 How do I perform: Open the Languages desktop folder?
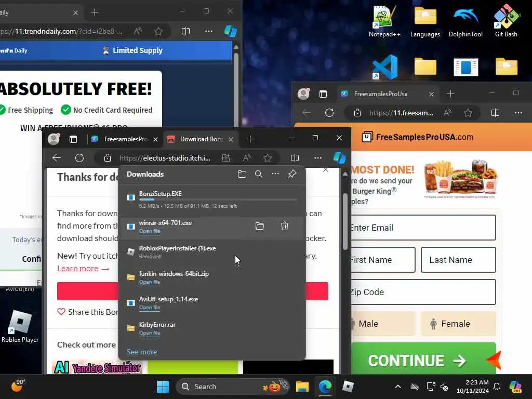(425, 21)
